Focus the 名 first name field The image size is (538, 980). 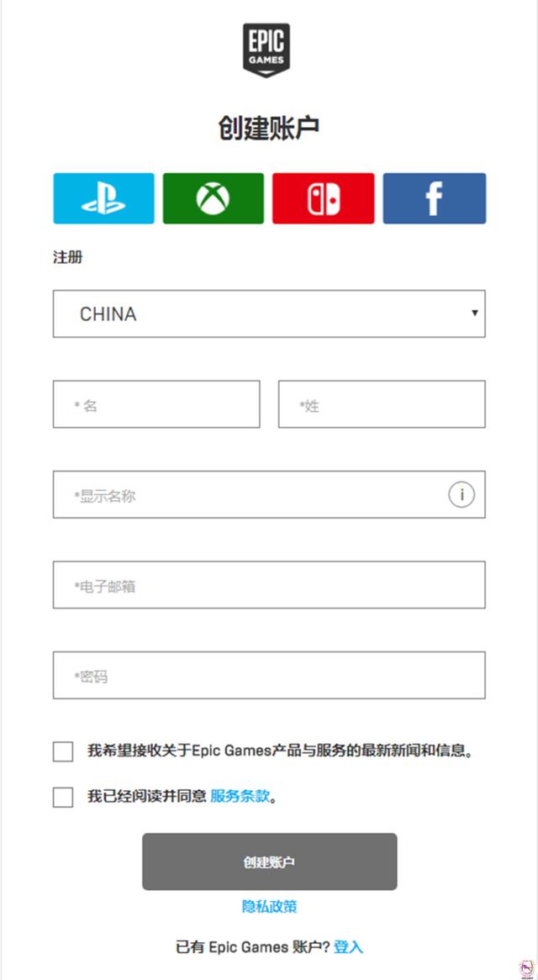click(156, 404)
